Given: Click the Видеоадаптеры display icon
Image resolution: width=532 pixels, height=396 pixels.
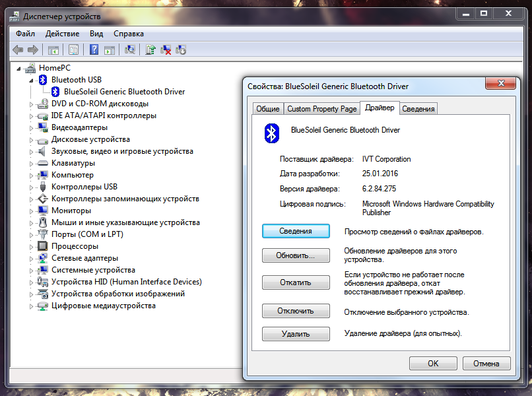Looking at the screenshot, I should click(x=43, y=127).
